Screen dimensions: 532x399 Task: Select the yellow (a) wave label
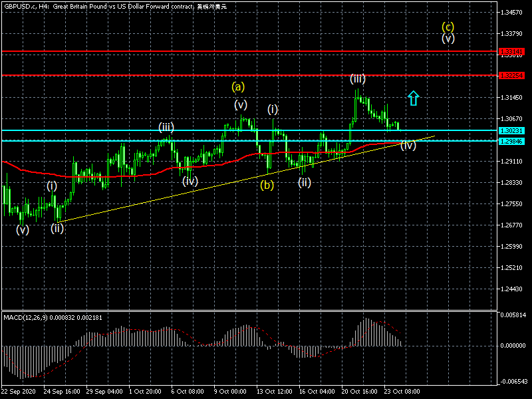[x=238, y=86]
